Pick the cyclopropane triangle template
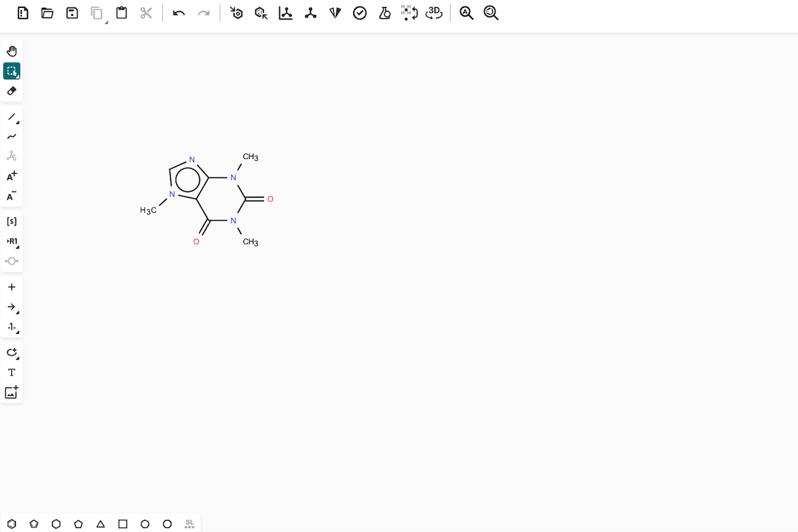The height and width of the screenshot is (532, 798). (100, 524)
